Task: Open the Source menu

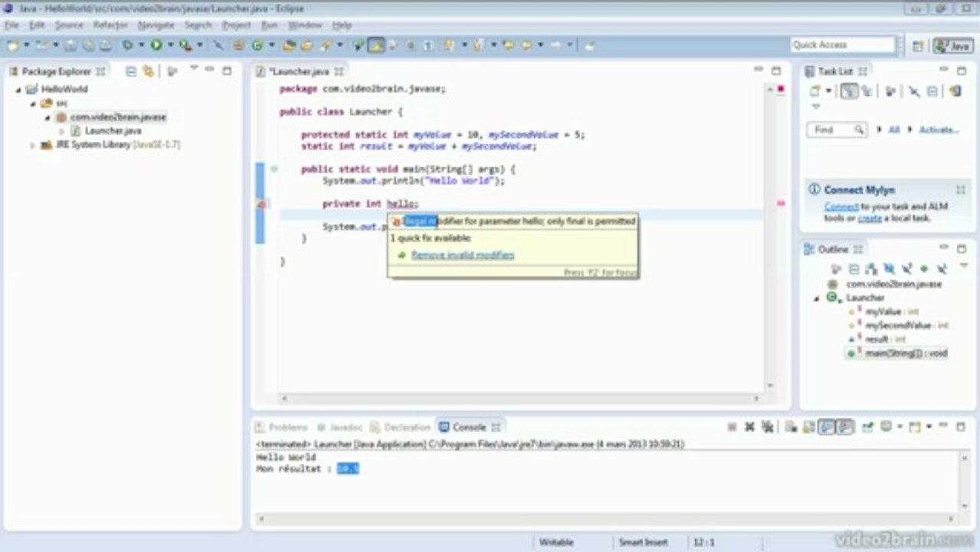Action: click(69, 25)
